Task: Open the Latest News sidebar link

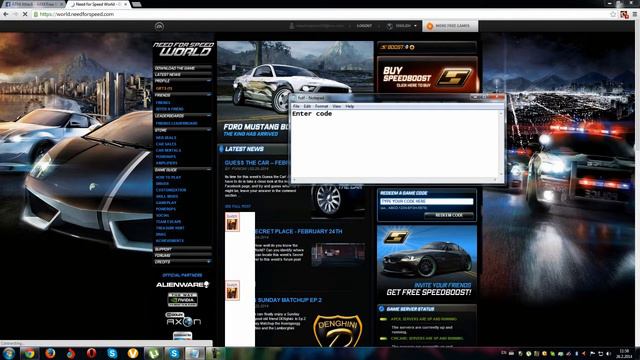Action: click(168, 75)
